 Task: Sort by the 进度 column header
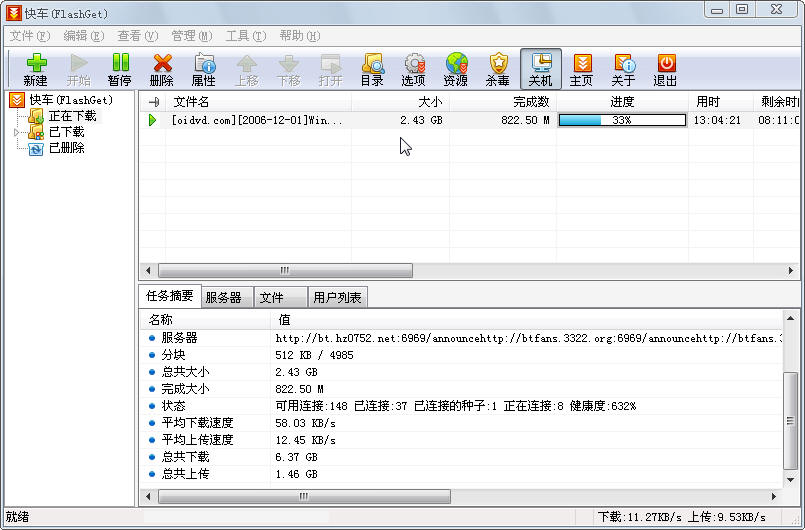[x=622, y=102]
